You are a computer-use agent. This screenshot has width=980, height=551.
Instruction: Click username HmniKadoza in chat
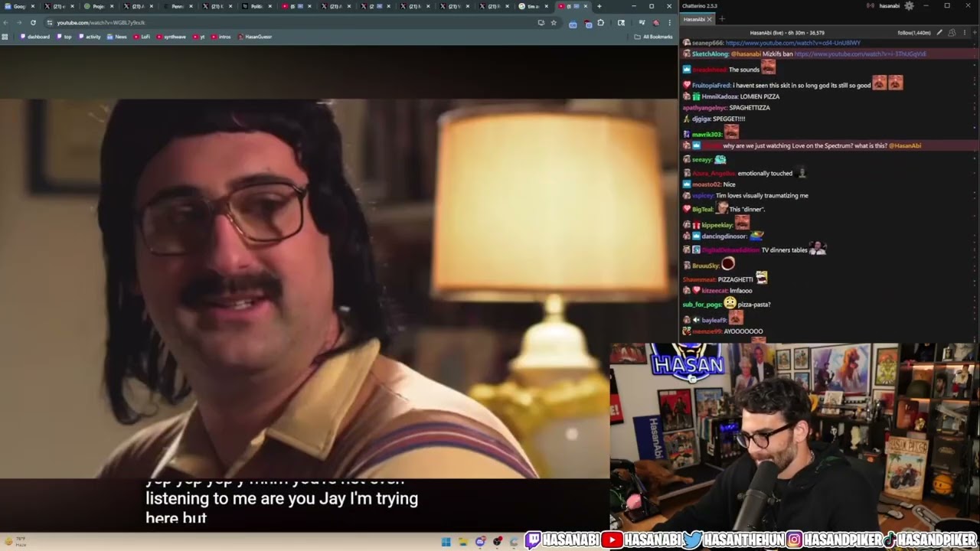[720, 96]
